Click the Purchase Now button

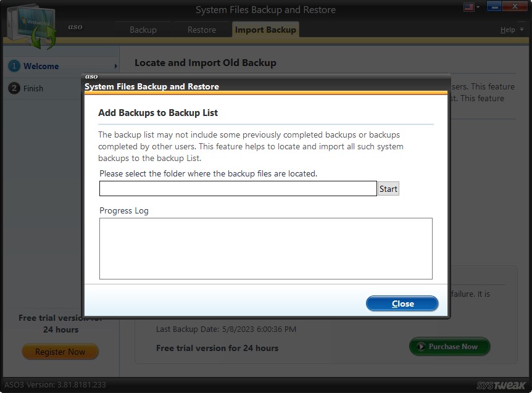click(449, 346)
